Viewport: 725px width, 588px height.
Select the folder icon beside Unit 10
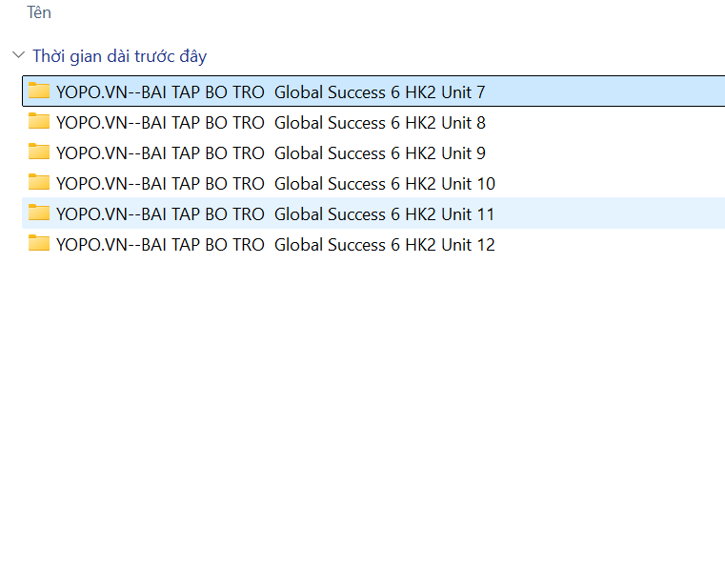pos(39,183)
